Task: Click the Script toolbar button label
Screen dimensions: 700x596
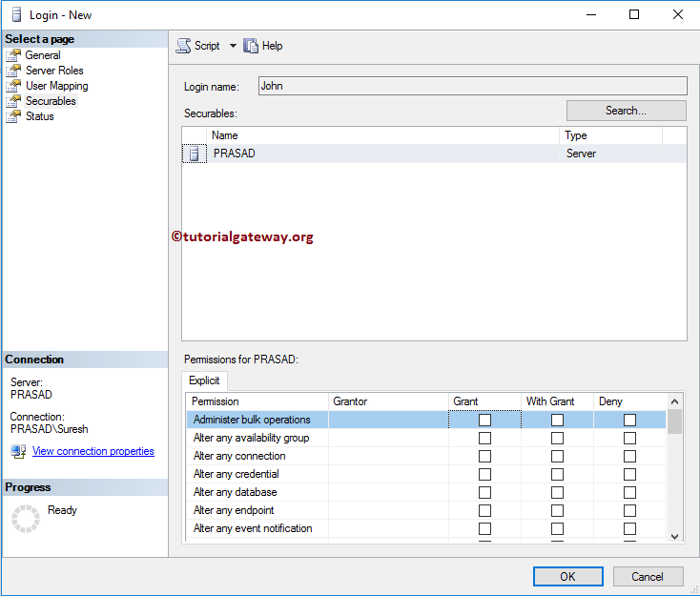Action: click(207, 46)
